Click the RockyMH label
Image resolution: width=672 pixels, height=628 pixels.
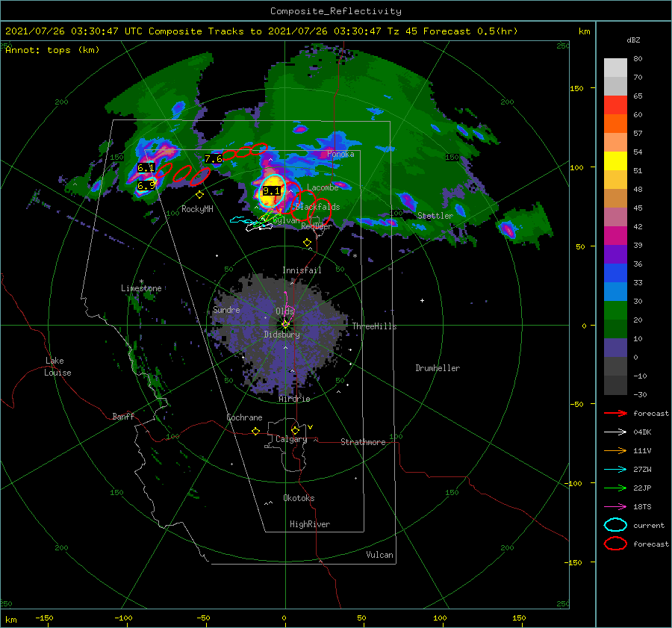click(197, 209)
